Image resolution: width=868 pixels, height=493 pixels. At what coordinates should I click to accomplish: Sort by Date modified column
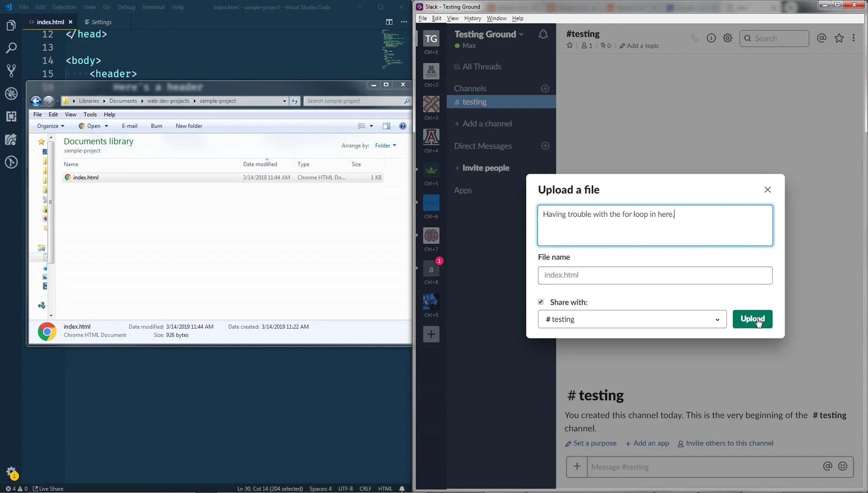pyautogui.click(x=267, y=164)
